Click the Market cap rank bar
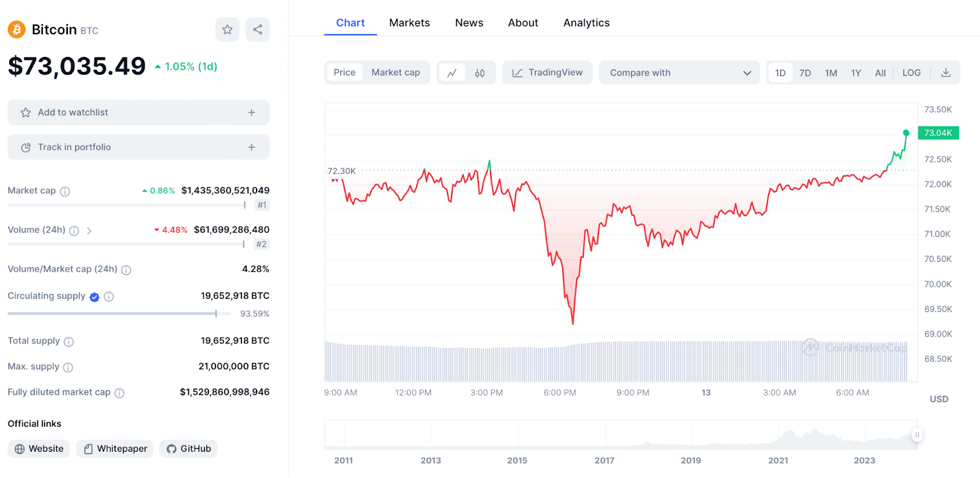 [127, 206]
